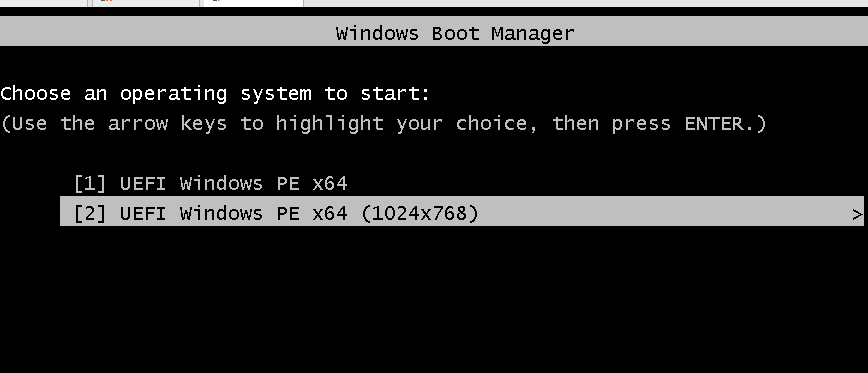The width and height of the screenshot is (868, 373).
Task: Click the arrow keys instruction text line
Action: [384, 123]
